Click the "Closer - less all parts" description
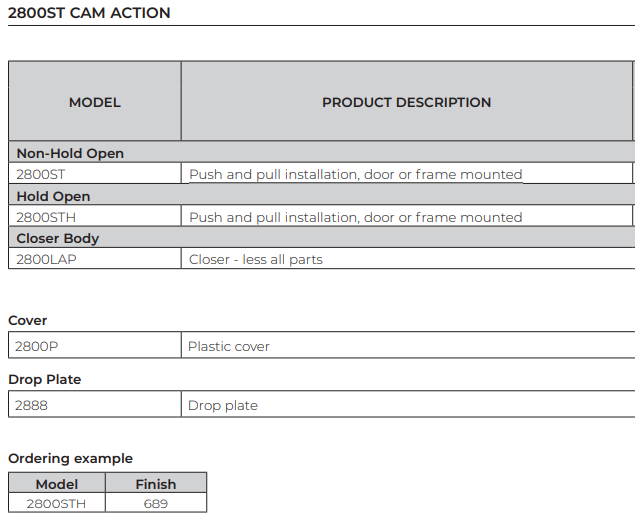Image resolution: width=635 pixels, height=529 pixels. point(256,259)
